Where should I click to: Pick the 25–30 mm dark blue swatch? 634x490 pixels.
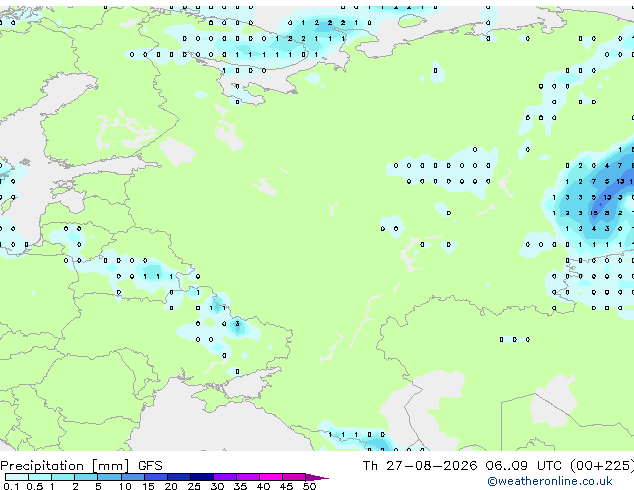coord(201,477)
